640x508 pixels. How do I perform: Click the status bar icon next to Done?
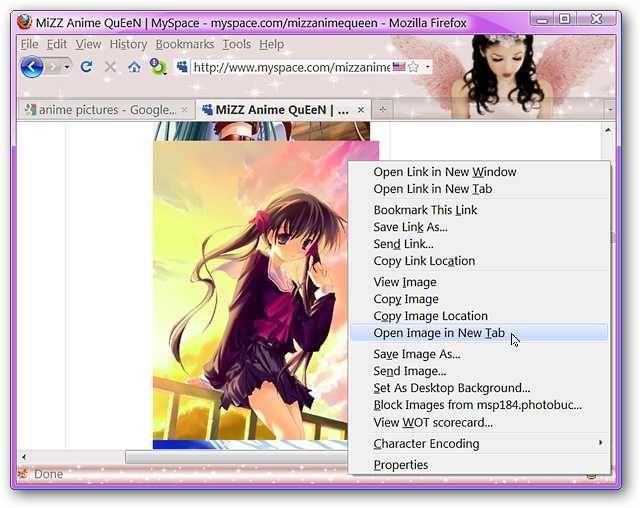[x=23, y=474]
